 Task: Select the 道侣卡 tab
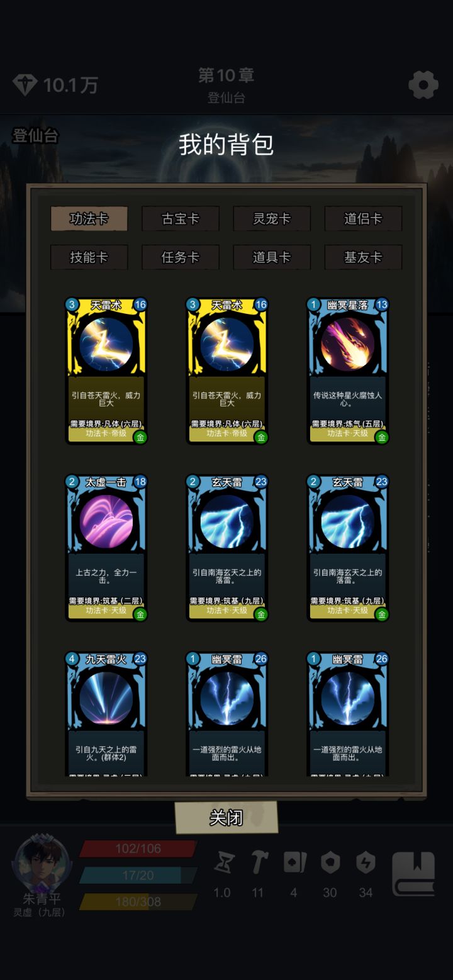pos(363,219)
